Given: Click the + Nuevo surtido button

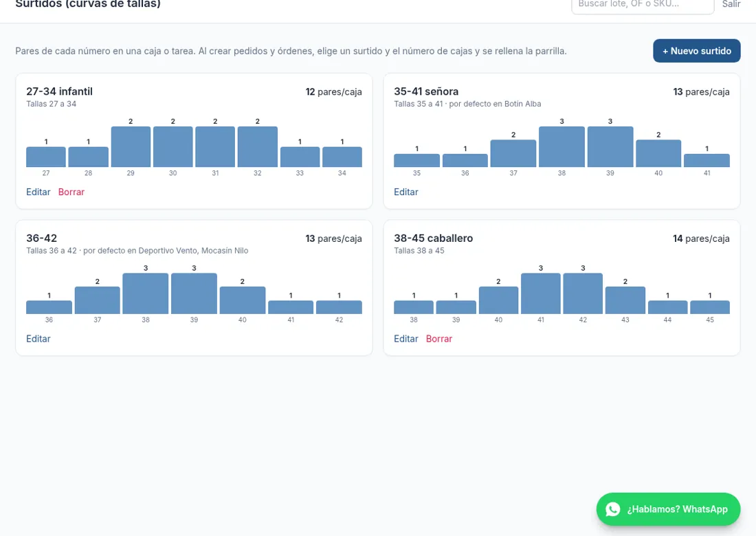Looking at the screenshot, I should [697, 51].
